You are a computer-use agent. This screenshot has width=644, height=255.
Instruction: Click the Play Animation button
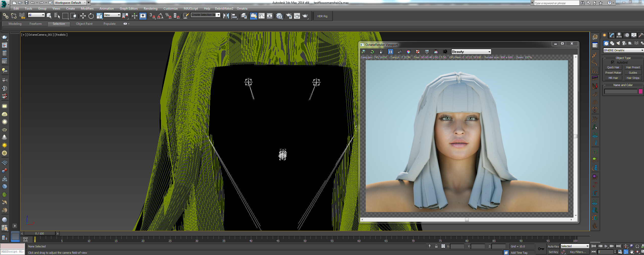(606, 246)
